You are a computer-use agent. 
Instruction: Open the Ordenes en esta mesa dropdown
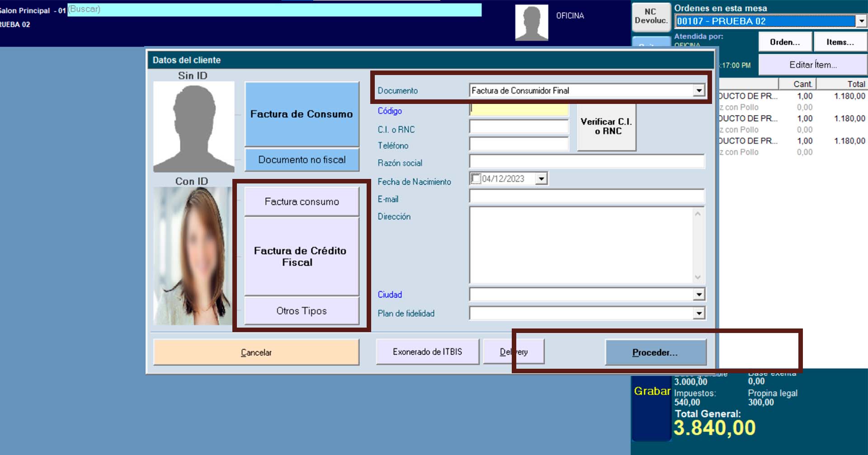pyautogui.click(x=861, y=21)
